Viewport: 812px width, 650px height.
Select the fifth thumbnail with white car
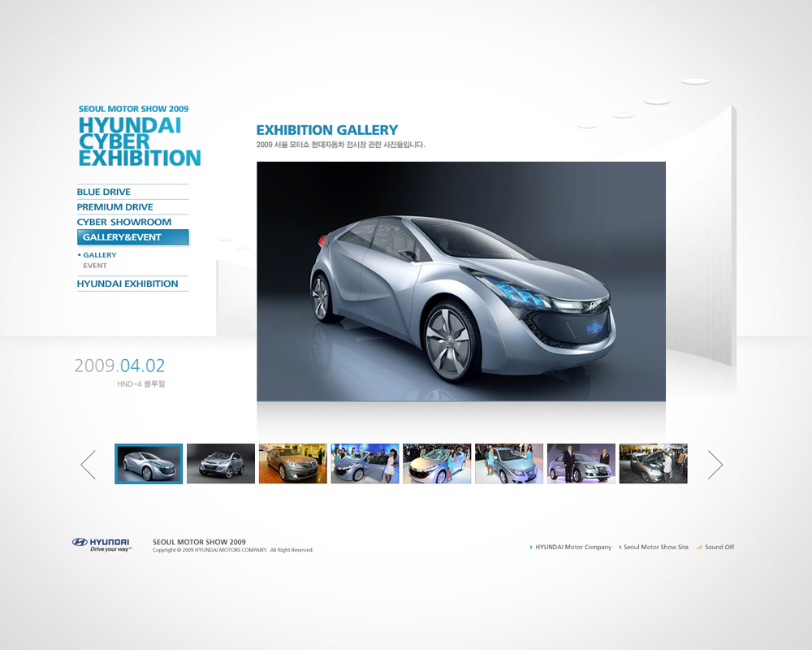pos(437,464)
